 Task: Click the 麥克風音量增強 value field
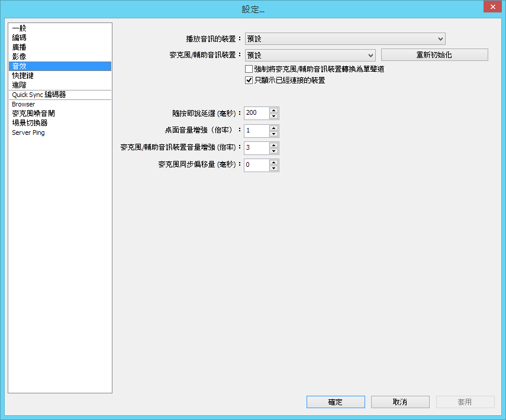(x=256, y=148)
